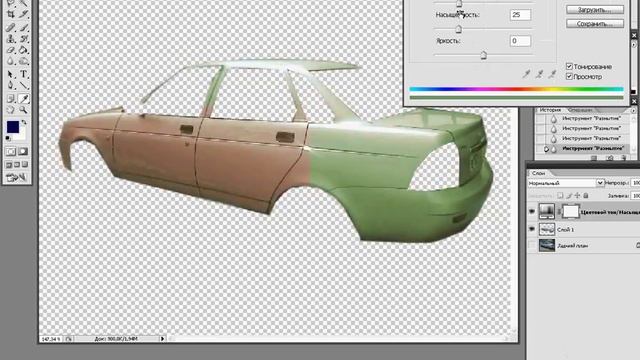Select the Clone Stamp tool
Image resolution: width=640 pixels, height=360 pixels.
click(x=11, y=39)
